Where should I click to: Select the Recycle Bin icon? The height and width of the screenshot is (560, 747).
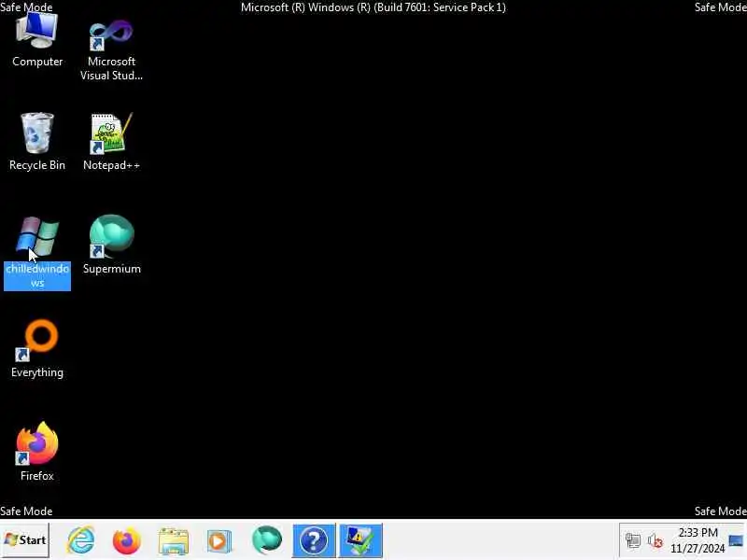(x=37, y=142)
